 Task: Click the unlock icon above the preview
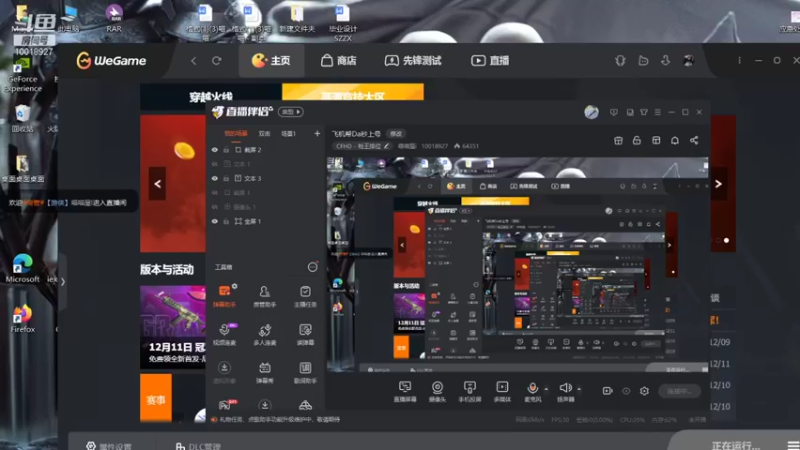coord(636,140)
